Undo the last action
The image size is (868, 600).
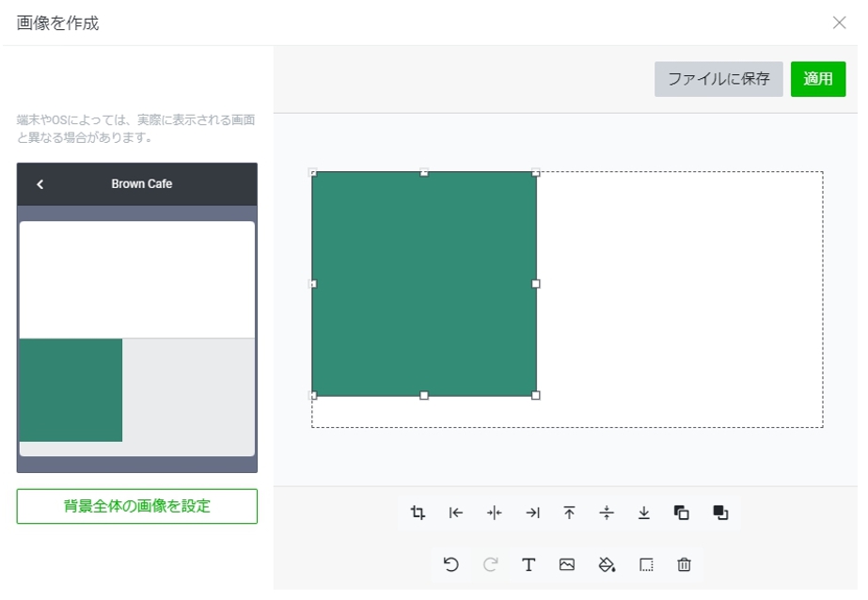[451, 564]
